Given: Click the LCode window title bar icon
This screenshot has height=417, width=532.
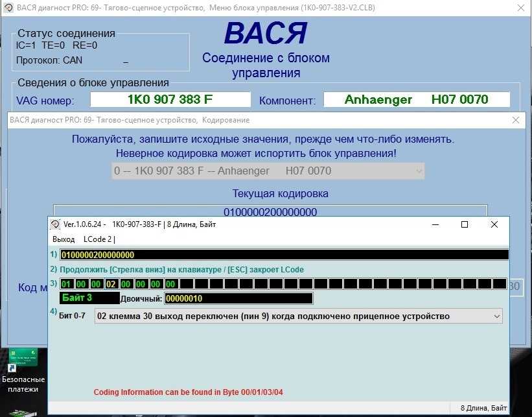Looking at the screenshot, I should coord(55,224).
